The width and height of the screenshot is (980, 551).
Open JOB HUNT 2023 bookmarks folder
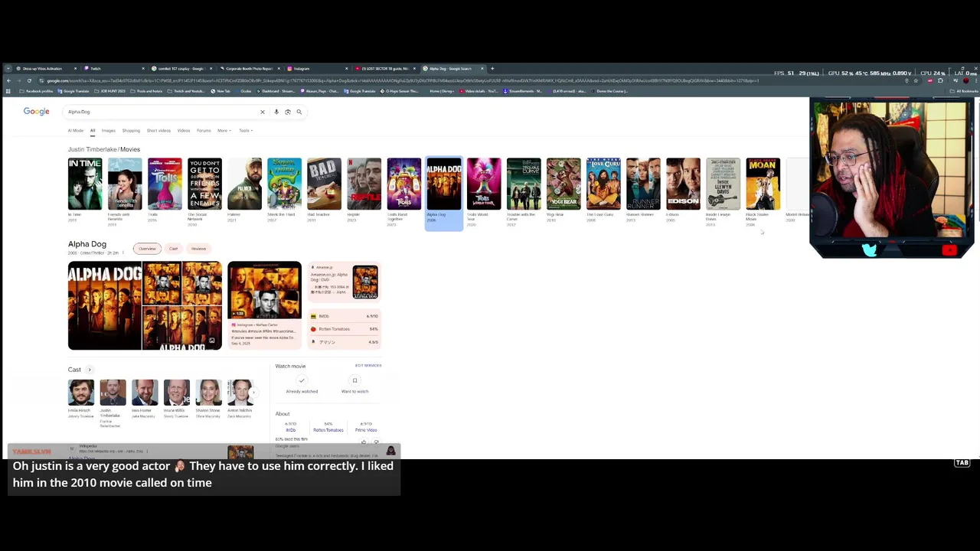pyautogui.click(x=110, y=91)
